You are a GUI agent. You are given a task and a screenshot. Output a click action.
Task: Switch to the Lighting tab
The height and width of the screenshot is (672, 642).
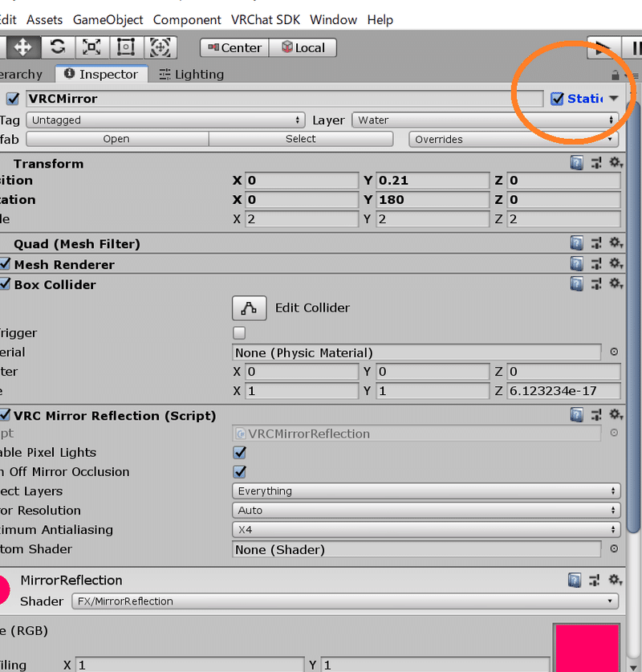(x=192, y=75)
